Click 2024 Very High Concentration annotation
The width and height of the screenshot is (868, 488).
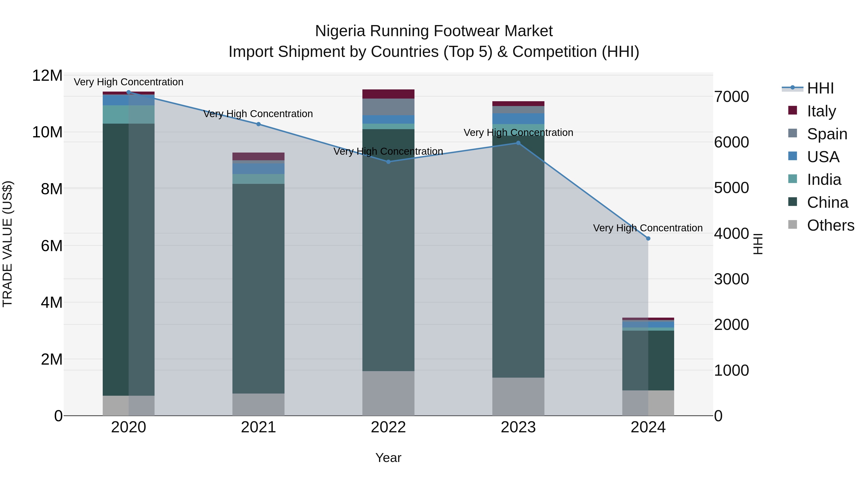pyautogui.click(x=648, y=228)
